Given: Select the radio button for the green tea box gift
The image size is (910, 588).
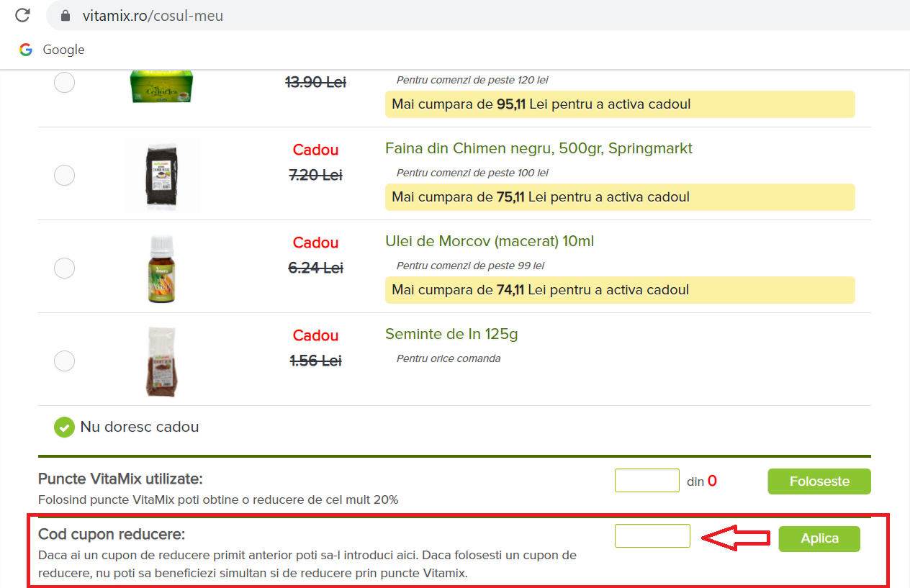Looking at the screenshot, I should 65,83.
